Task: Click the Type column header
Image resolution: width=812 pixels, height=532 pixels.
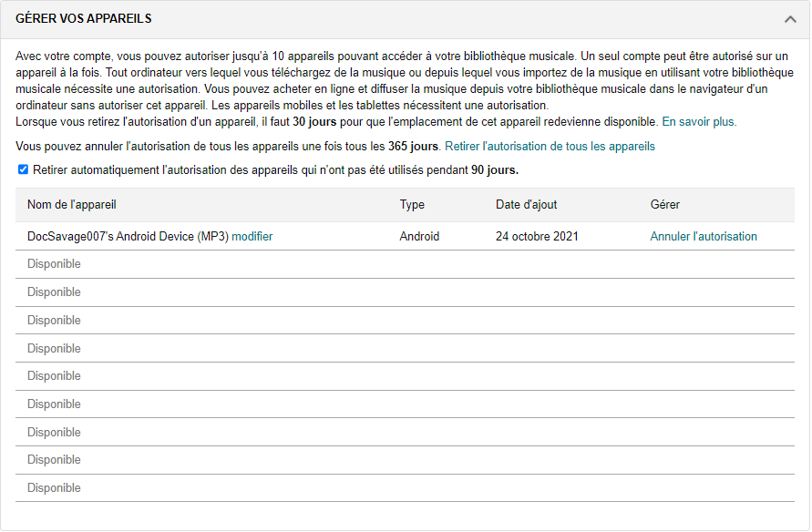Action: pos(412,205)
